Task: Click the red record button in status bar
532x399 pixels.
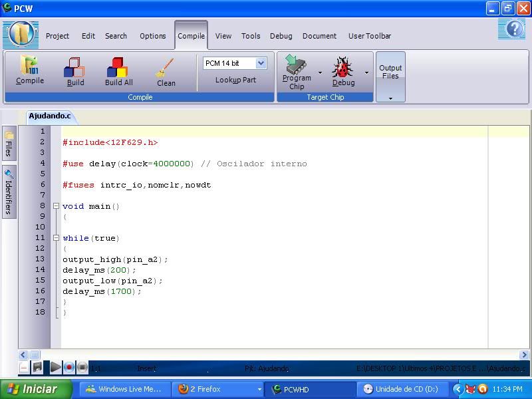Action: [69, 368]
